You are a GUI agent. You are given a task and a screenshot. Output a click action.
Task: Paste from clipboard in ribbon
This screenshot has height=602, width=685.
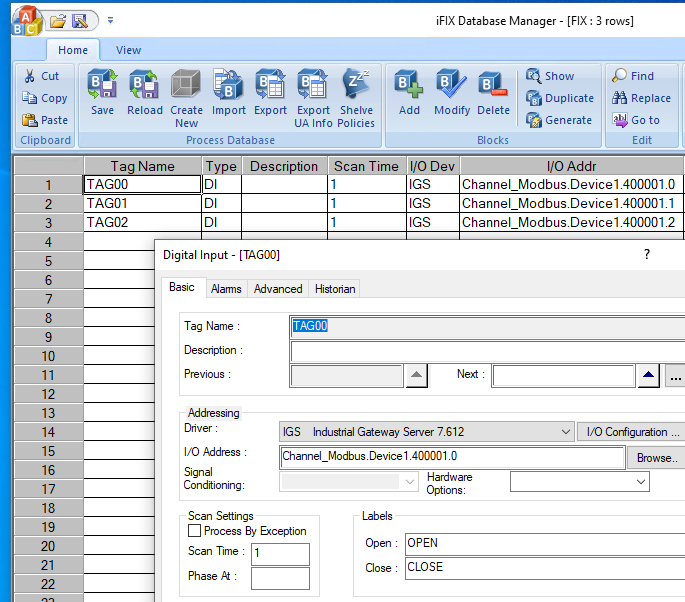(45, 120)
